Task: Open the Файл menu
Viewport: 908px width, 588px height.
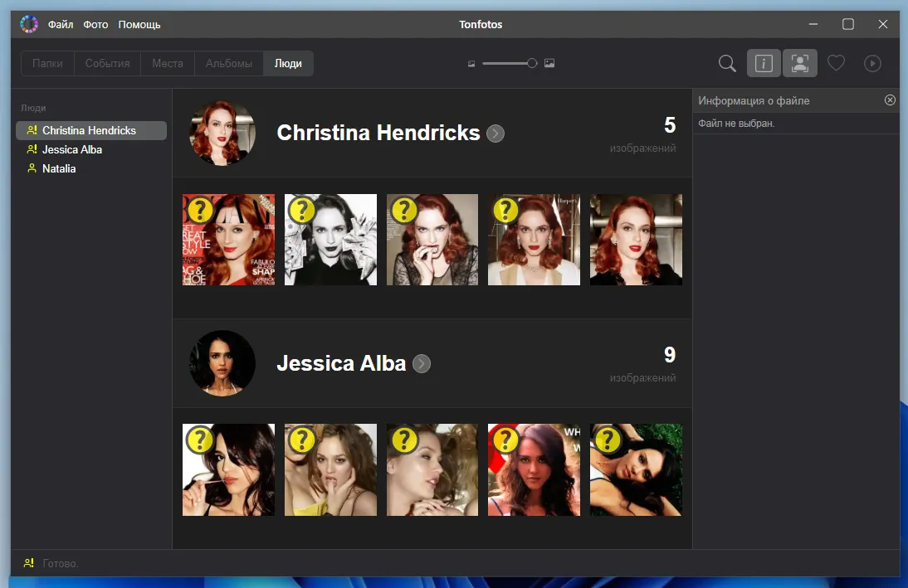Action: tap(61, 25)
